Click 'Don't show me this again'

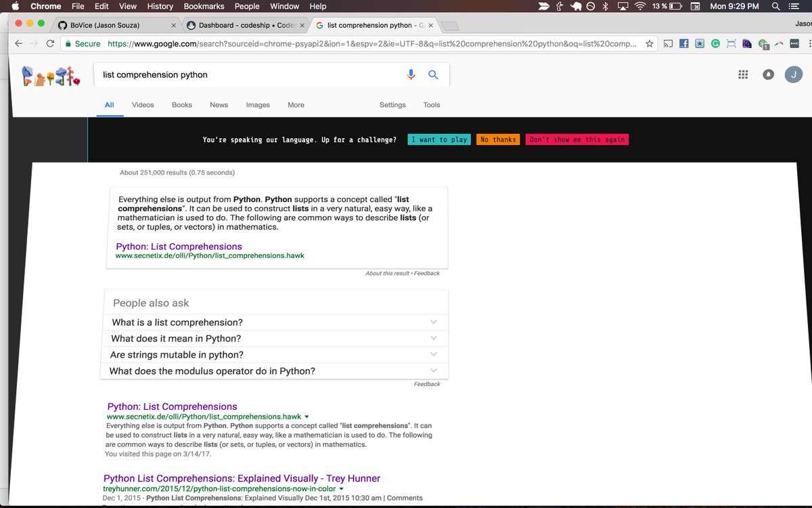pyautogui.click(x=577, y=140)
